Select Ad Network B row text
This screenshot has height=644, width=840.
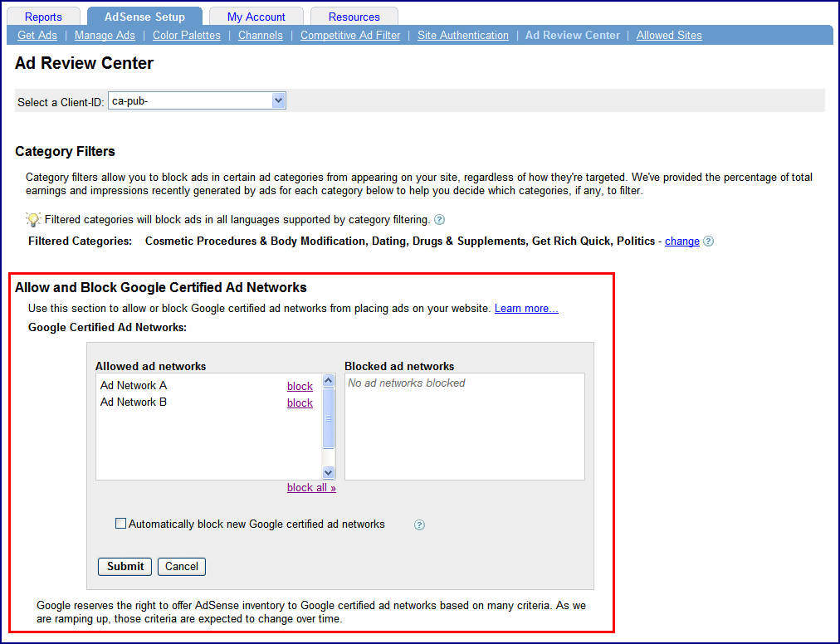point(134,402)
